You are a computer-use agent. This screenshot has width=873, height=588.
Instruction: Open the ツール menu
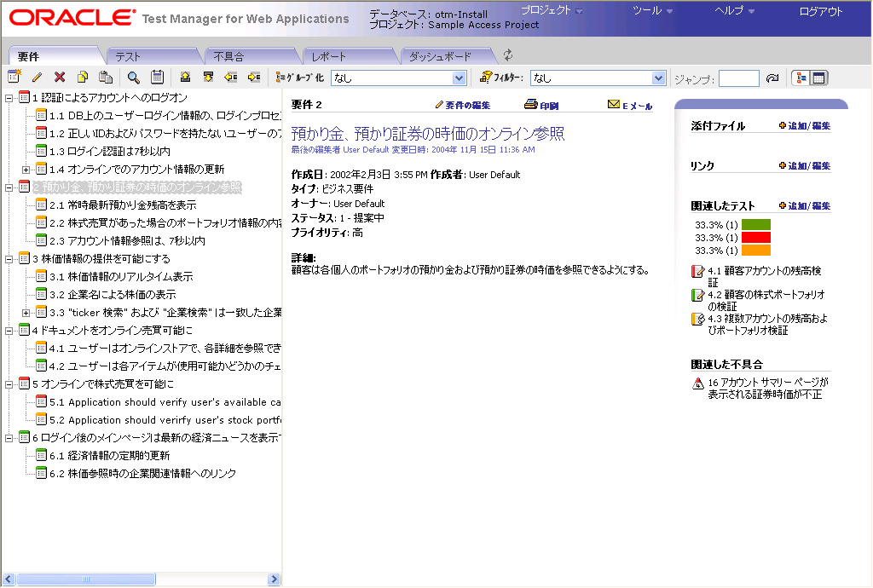[x=652, y=10]
